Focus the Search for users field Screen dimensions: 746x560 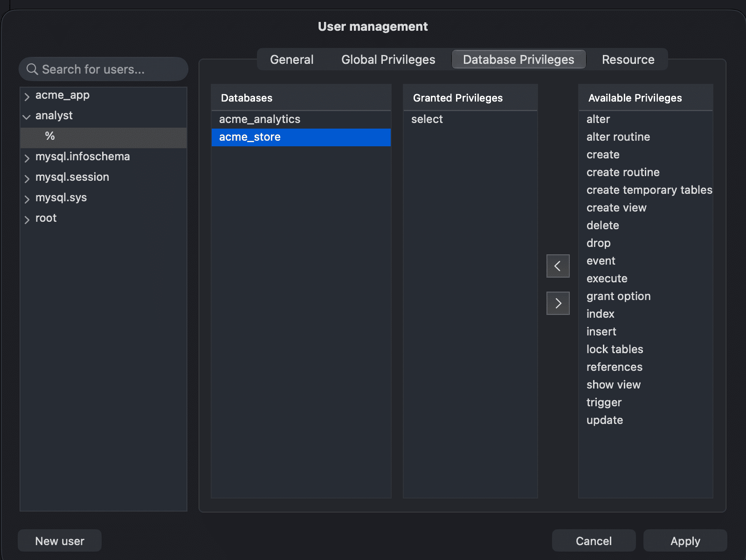[104, 69]
